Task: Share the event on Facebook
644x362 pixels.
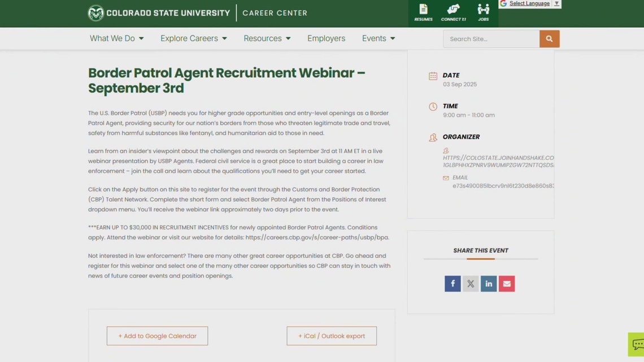Action: tap(452, 284)
